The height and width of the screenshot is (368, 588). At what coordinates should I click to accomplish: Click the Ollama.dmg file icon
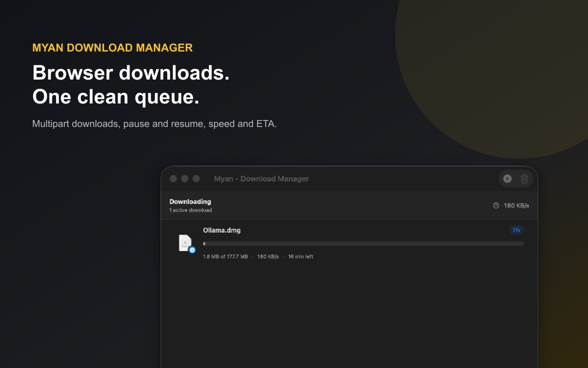pos(186,243)
